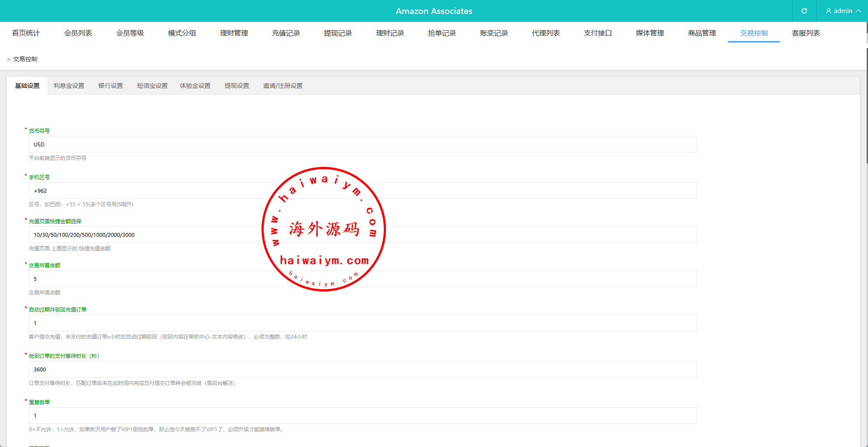The height and width of the screenshot is (447, 868).
Task: Click the 货币符号 input containing USD
Action: click(362, 144)
